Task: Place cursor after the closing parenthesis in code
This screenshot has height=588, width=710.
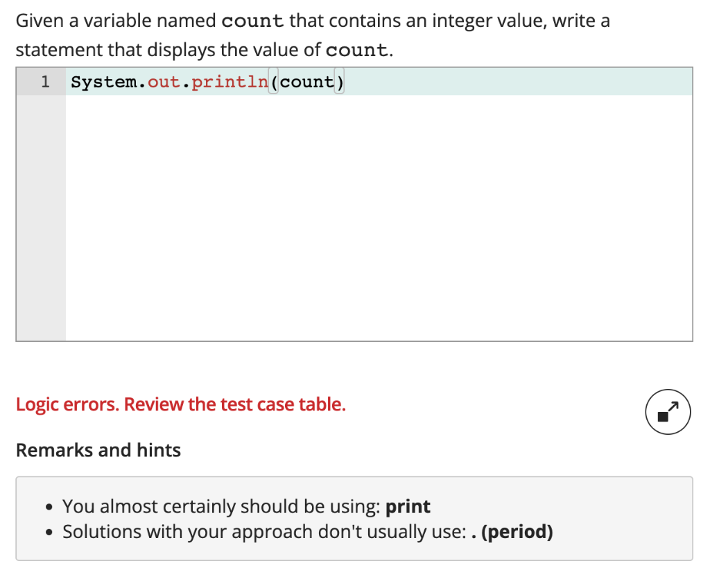Action: point(345,82)
